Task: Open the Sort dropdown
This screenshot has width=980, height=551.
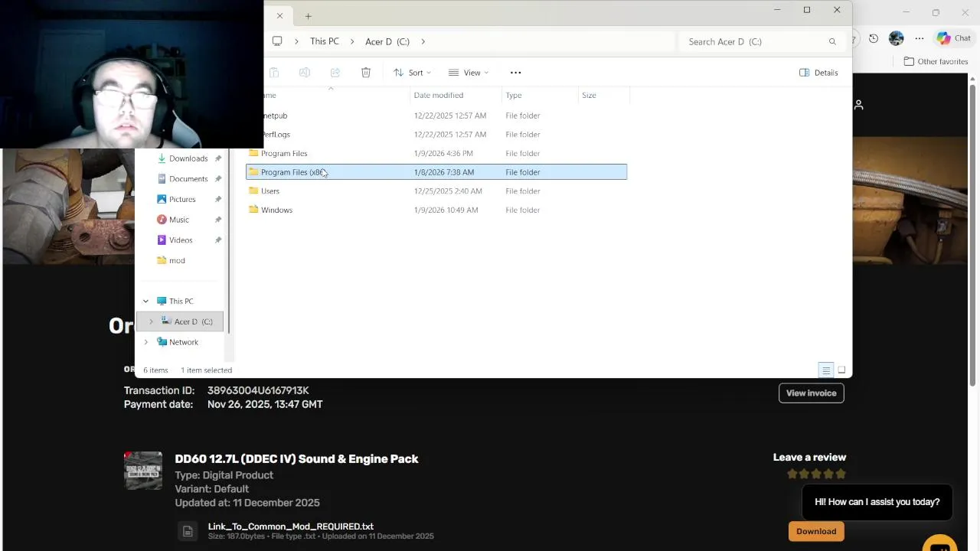Action: pyautogui.click(x=412, y=73)
